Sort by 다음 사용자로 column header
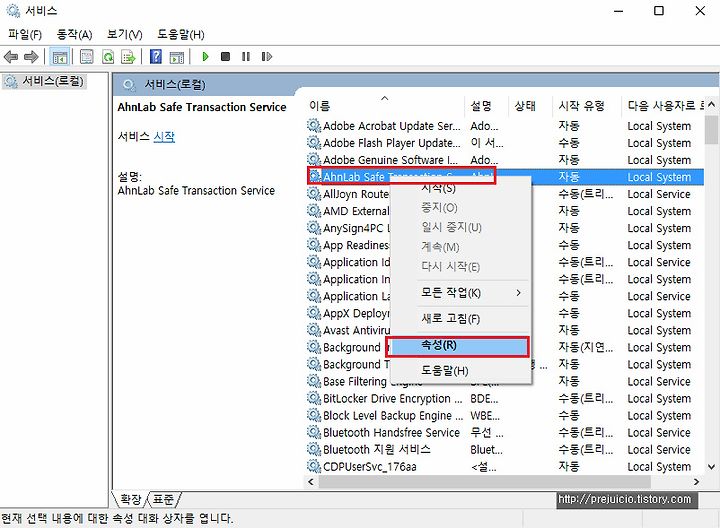 pos(663,106)
